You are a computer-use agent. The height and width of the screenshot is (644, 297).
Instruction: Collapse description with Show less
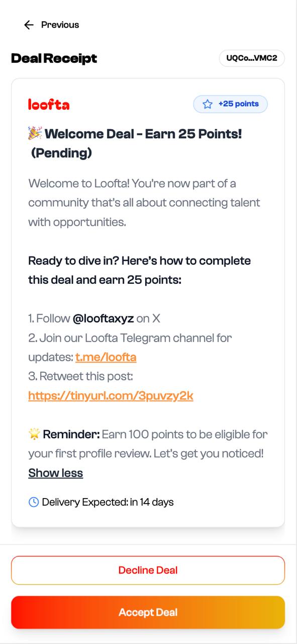click(55, 473)
